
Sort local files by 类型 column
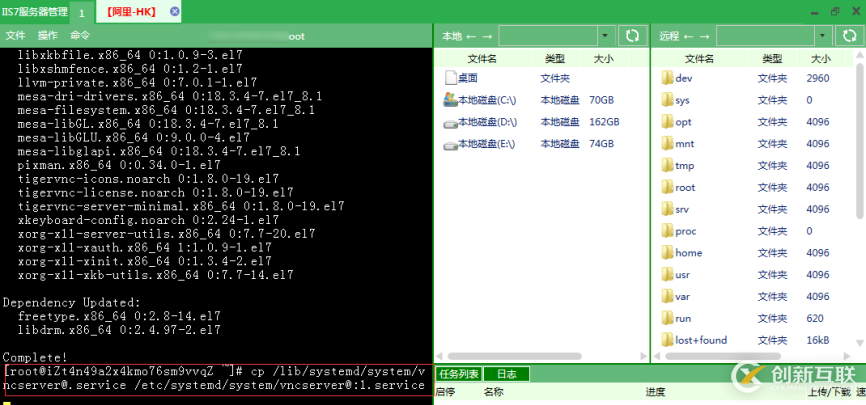(555, 59)
